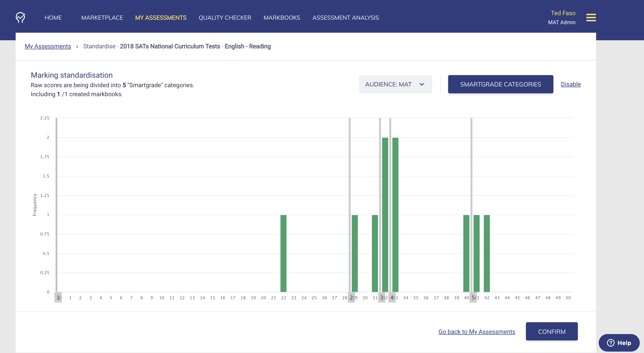644x353 pixels.
Task: Open the My Assessments breadcrumb link
Action: pos(48,46)
